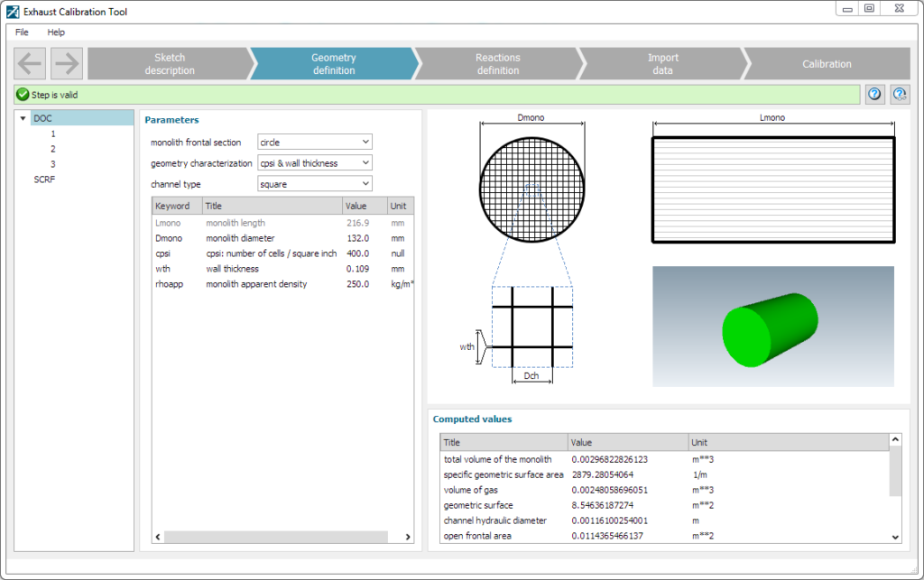Switch to the Reactions definition step
This screenshot has width=924, height=580.
click(x=497, y=62)
